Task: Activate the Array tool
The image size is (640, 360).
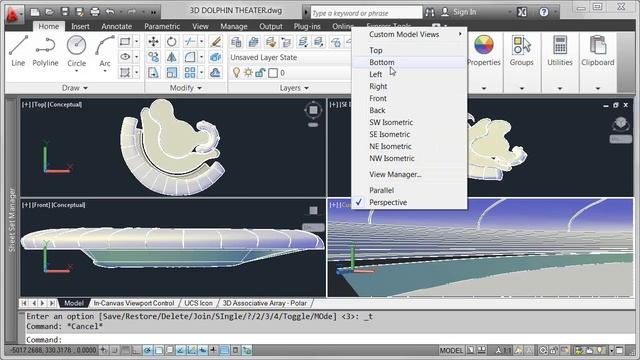Action: pos(189,73)
